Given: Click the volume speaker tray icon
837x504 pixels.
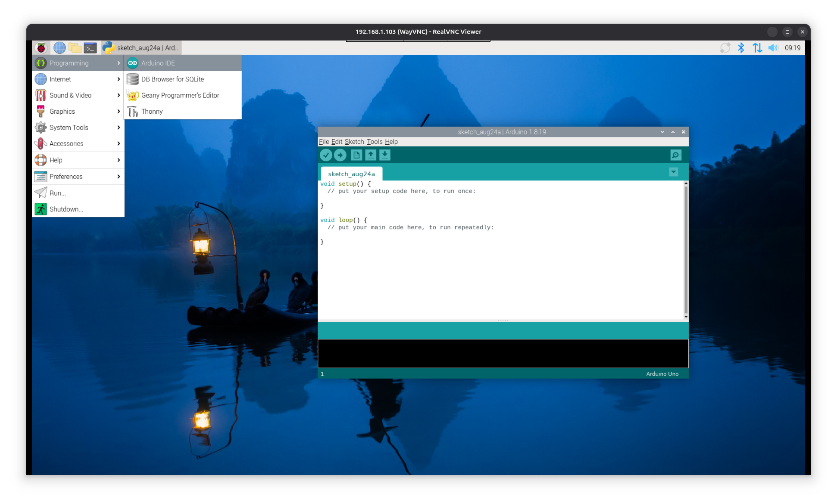Looking at the screenshot, I should pos(773,48).
